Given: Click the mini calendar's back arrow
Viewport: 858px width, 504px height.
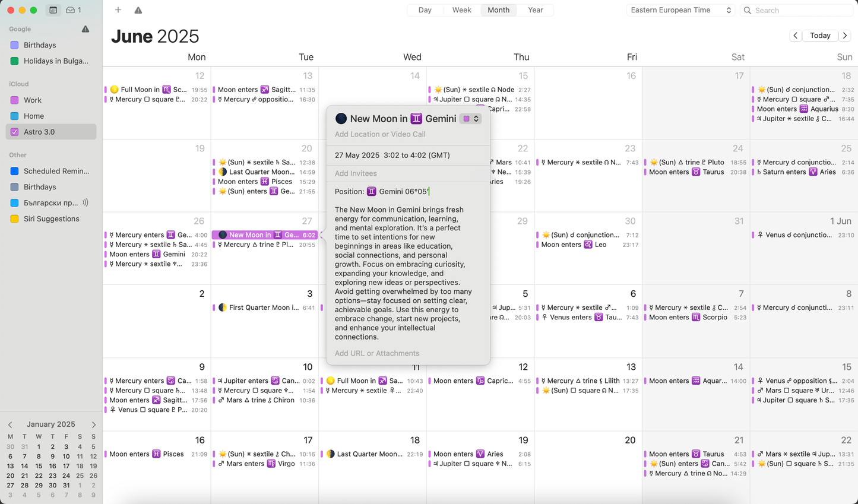Looking at the screenshot, I should tap(10, 424).
